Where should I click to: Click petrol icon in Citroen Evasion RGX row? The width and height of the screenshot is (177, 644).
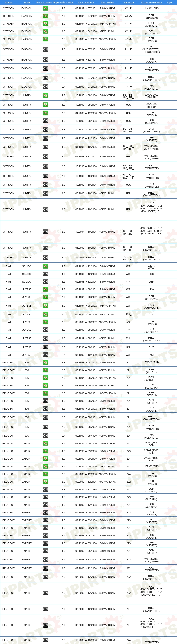[45, 24]
